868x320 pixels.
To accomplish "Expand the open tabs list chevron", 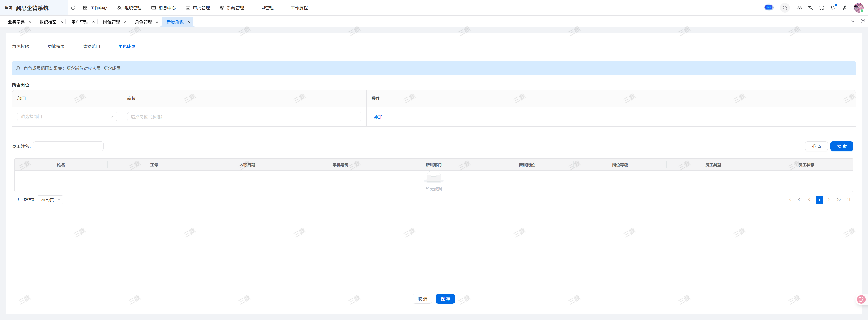I will pos(853,21).
